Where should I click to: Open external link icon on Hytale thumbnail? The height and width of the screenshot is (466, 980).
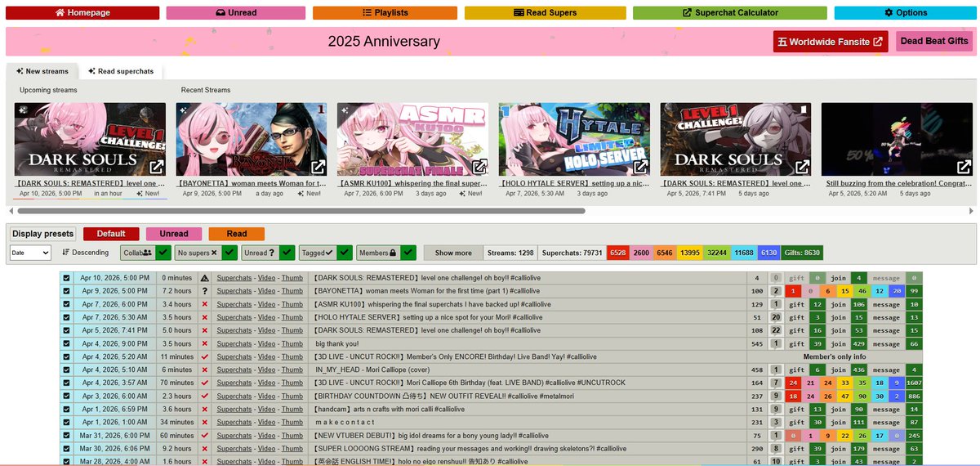point(641,167)
